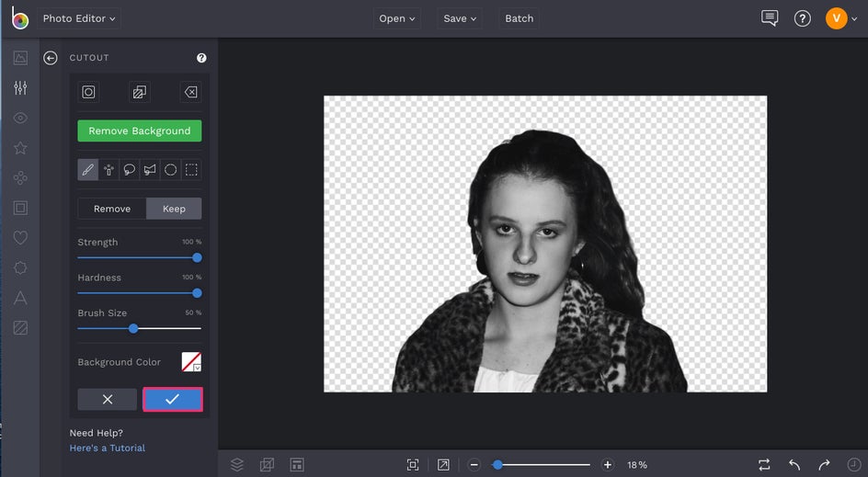Screen dimensions: 868x477
Task: Undo the last action
Action: pos(794,465)
